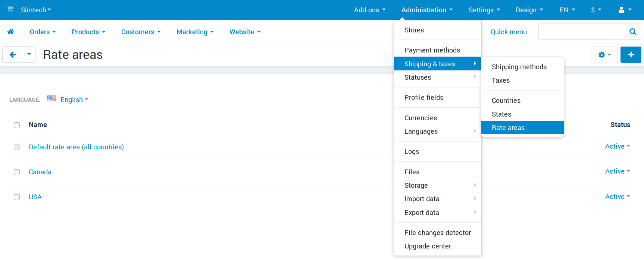Screen dimensions: 644x260
Task: Select Shipping & taxes menu item
Action: pyautogui.click(x=438, y=64)
